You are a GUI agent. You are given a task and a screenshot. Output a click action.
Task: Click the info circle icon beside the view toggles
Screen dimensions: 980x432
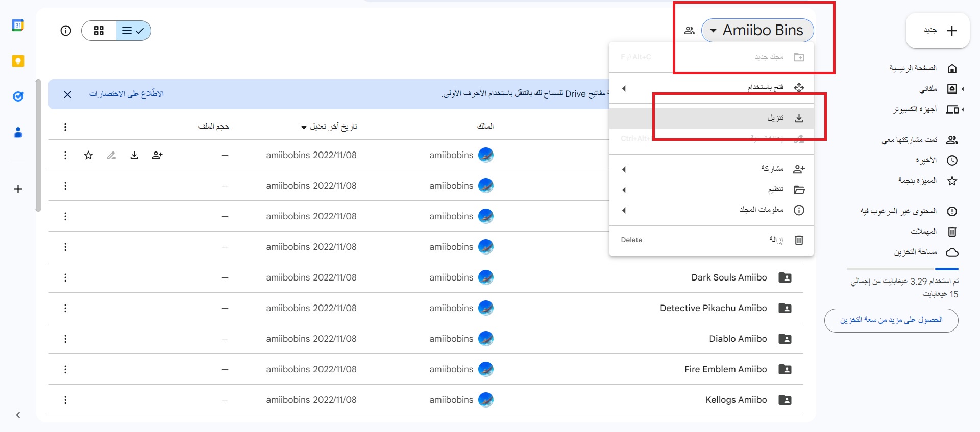[66, 31]
